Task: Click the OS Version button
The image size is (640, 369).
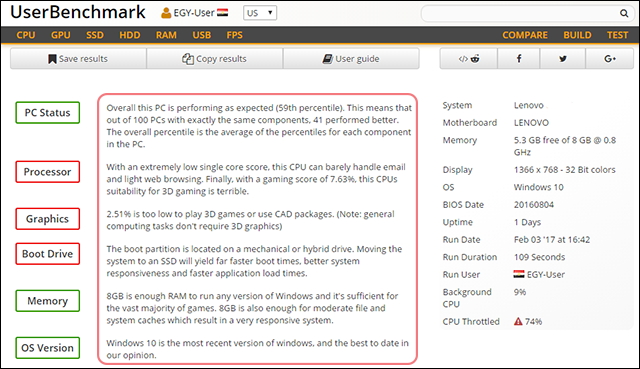Action: pyautogui.click(x=48, y=348)
